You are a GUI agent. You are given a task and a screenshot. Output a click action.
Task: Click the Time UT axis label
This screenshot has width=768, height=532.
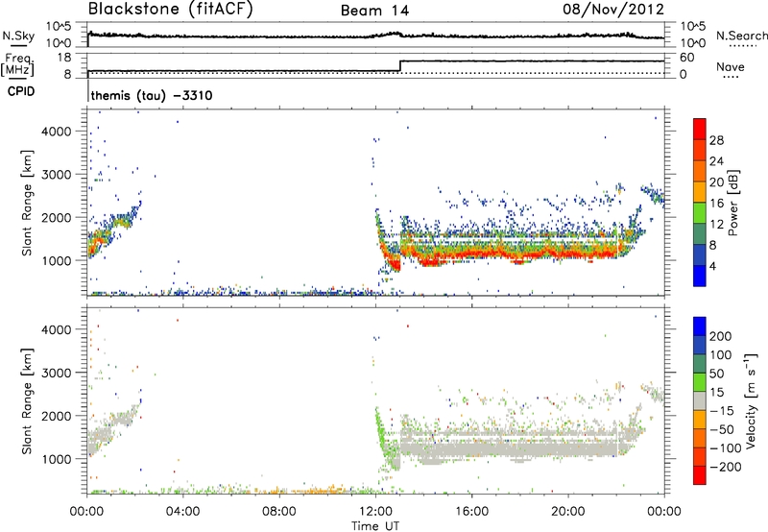(375, 526)
